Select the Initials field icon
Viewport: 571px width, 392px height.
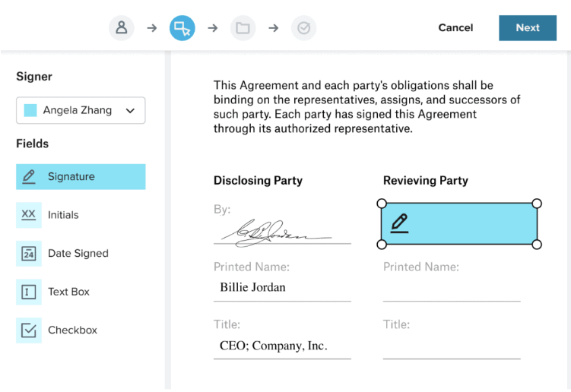click(29, 215)
